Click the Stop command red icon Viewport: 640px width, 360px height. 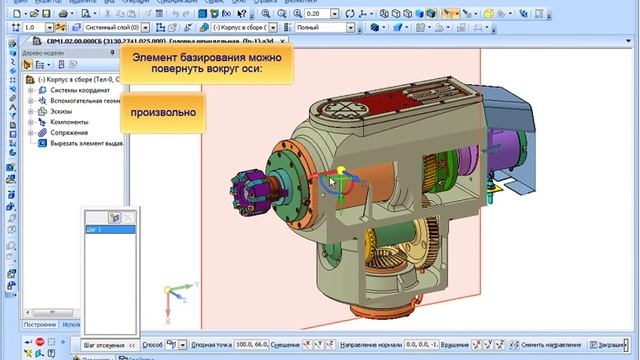[40, 342]
